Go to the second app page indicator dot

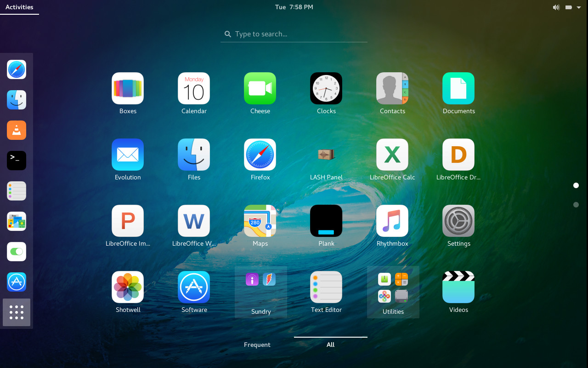(576, 205)
